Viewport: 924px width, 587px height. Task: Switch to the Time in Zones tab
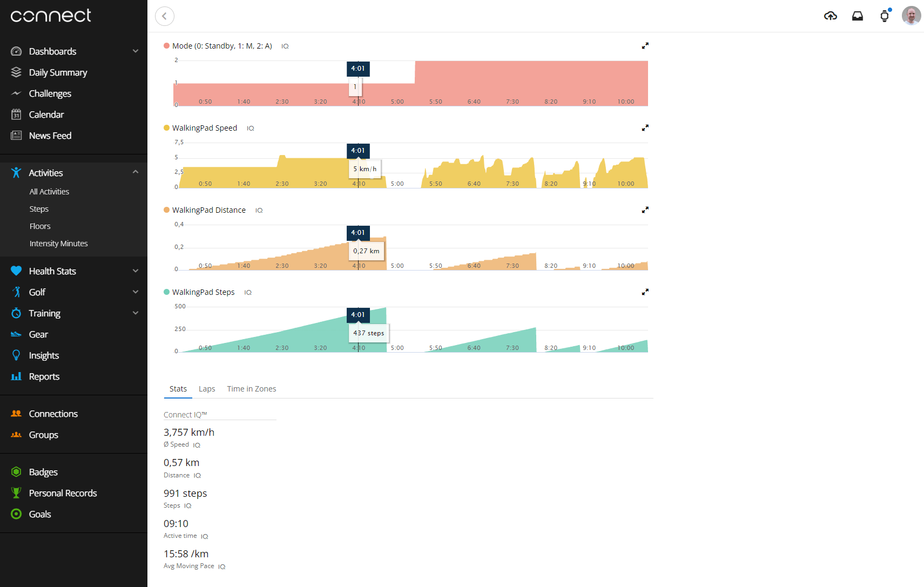click(x=252, y=389)
